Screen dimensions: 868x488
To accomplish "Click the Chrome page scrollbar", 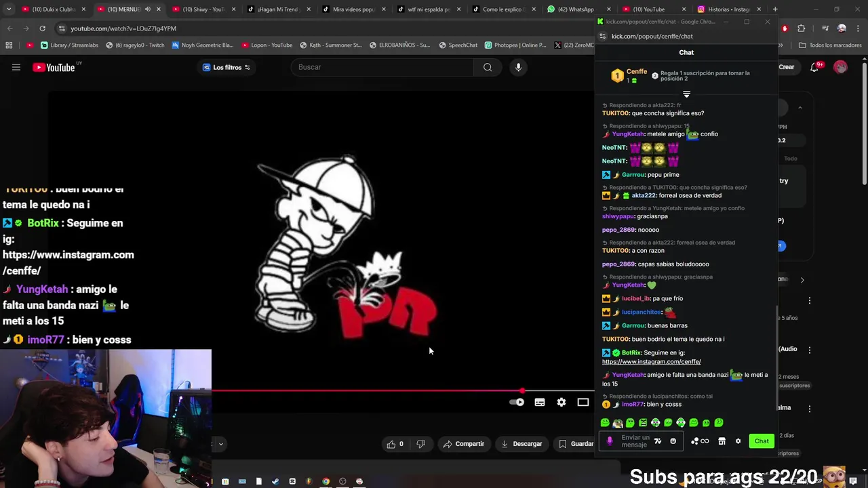I will 864,122.
